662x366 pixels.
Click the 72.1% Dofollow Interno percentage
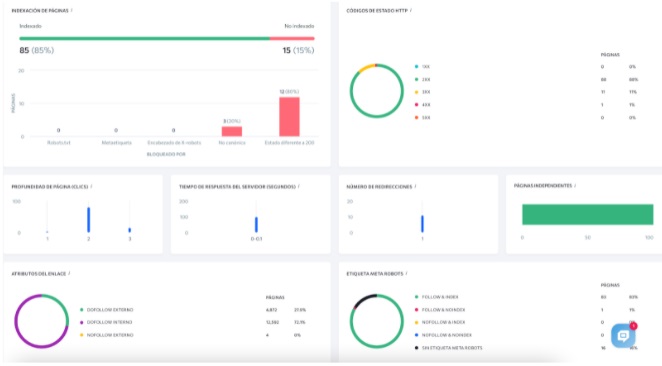(300, 323)
